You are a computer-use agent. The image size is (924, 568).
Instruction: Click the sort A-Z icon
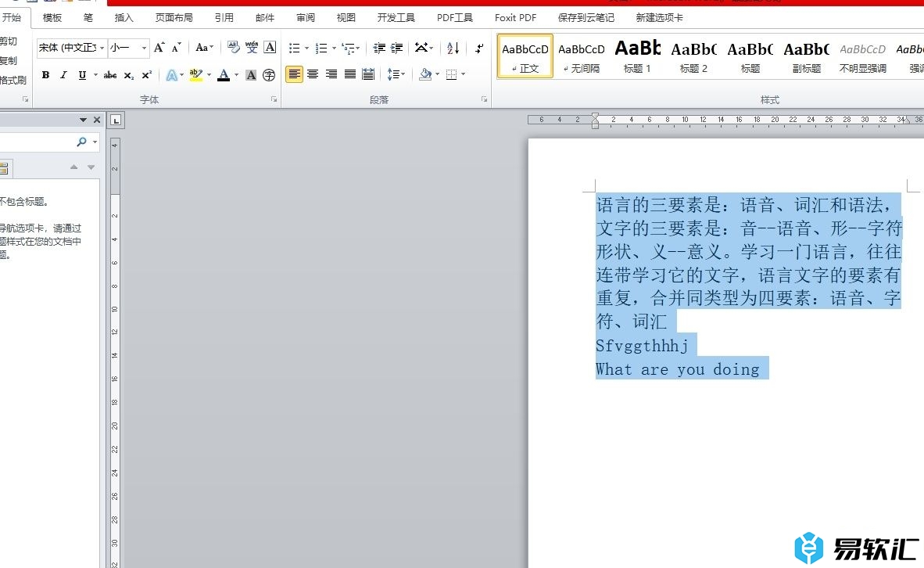(x=453, y=48)
